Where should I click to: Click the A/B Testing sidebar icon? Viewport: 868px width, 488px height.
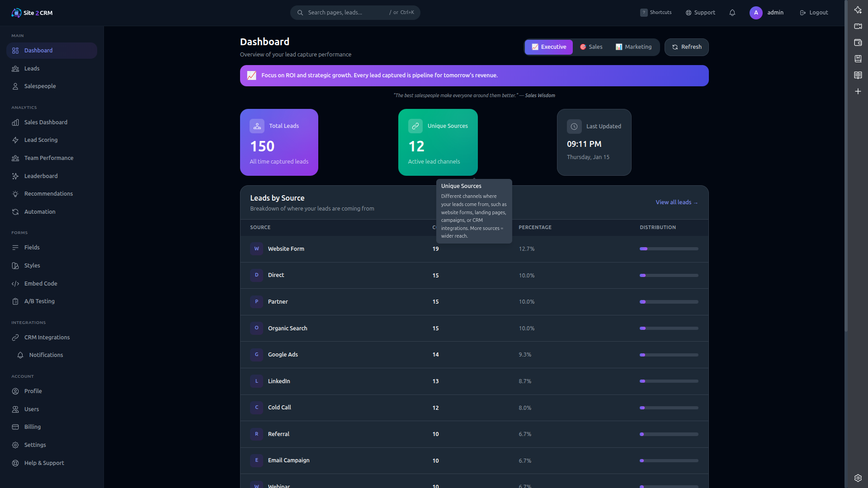[x=15, y=301]
